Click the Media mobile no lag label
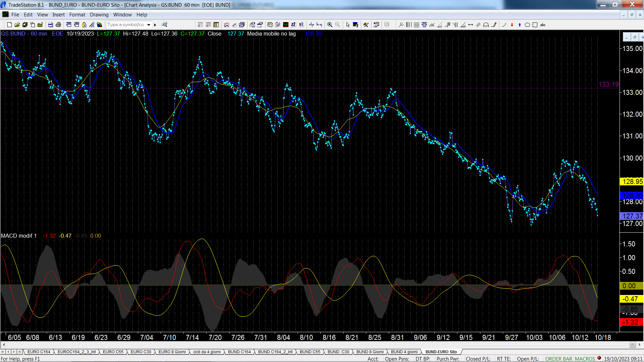Image resolution: width=644 pixels, height=362 pixels. click(271, 34)
